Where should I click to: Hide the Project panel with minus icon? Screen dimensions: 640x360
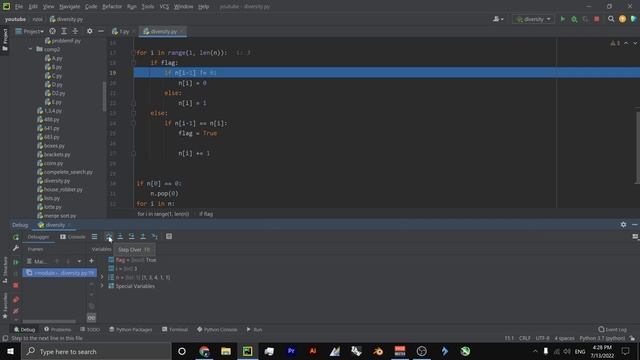101,31
